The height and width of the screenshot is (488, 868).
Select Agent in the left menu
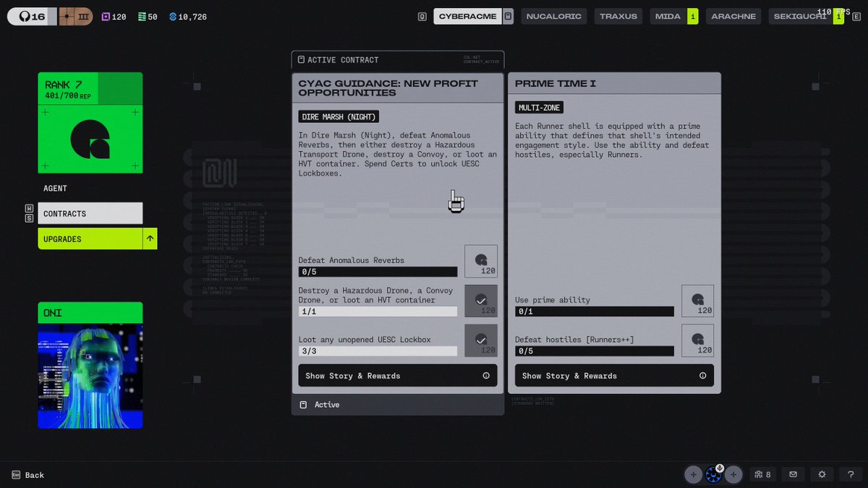[x=90, y=188]
